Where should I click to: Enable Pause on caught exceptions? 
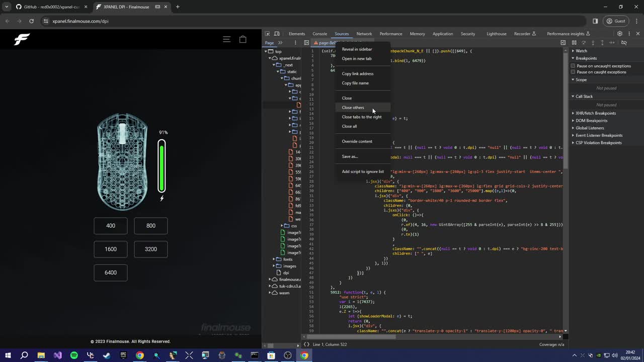[573, 72]
